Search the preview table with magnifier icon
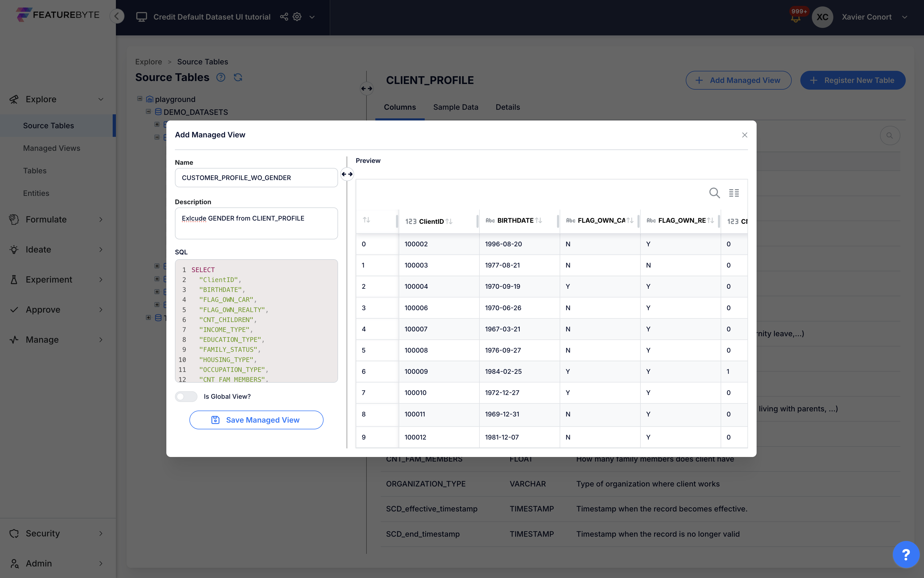The image size is (924, 578). (714, 193)
